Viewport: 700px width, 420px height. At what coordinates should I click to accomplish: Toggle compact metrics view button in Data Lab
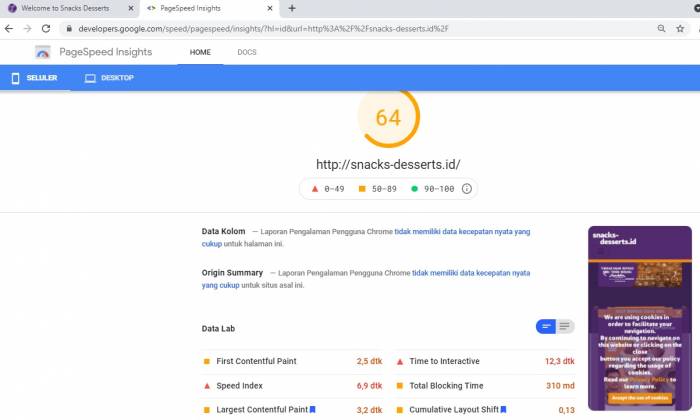pyautogui.click(x=546, y=326)
